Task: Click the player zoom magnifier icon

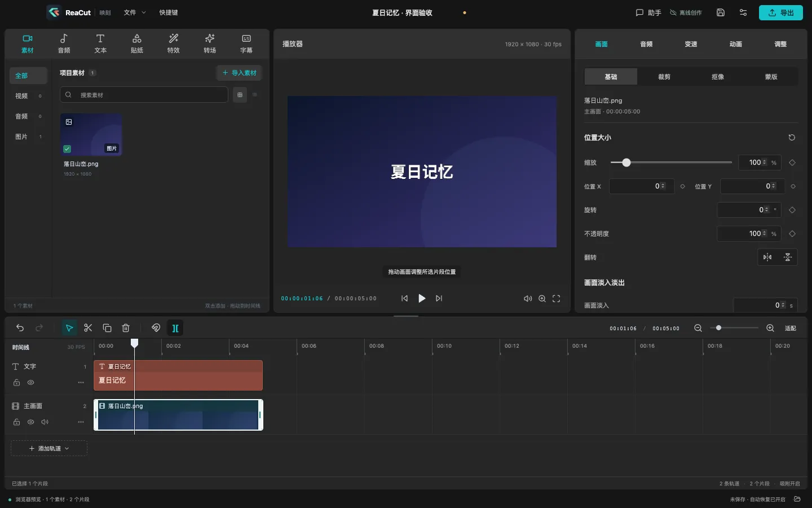Action: (x=542, y=299)
